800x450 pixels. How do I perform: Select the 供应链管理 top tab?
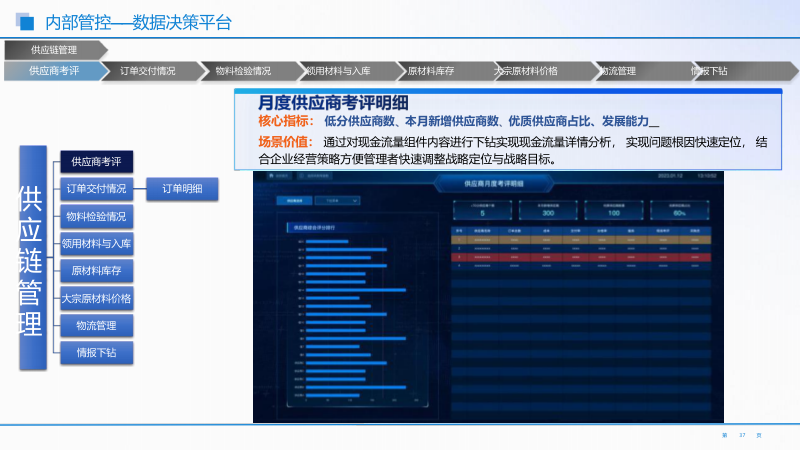click(x=54, y=49)
